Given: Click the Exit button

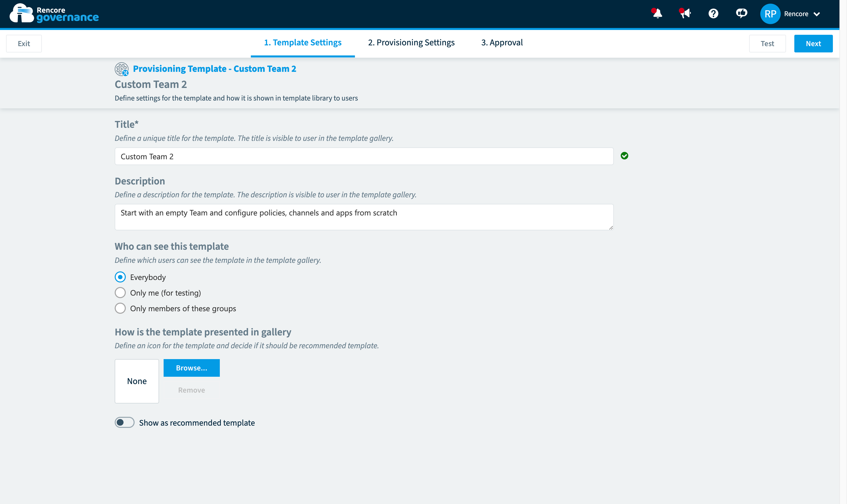Looking at the screenshot, I should coord(24,44).
